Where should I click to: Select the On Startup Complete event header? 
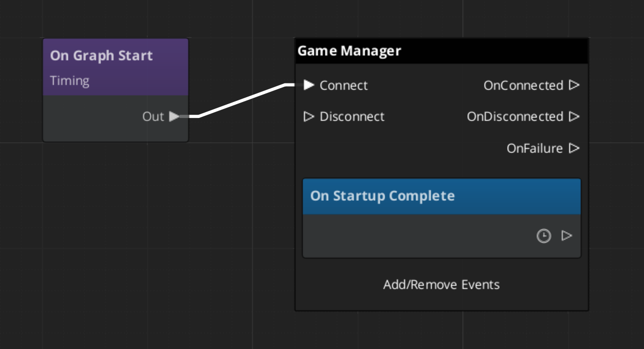click(x=441, y=196)
